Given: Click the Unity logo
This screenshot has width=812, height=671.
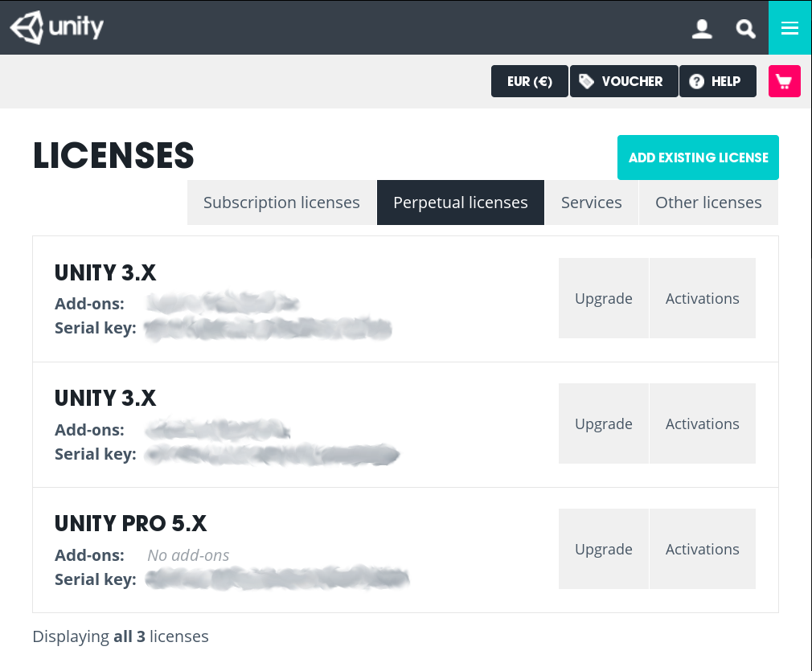Looking at the screenshot, I should [57, 27].
